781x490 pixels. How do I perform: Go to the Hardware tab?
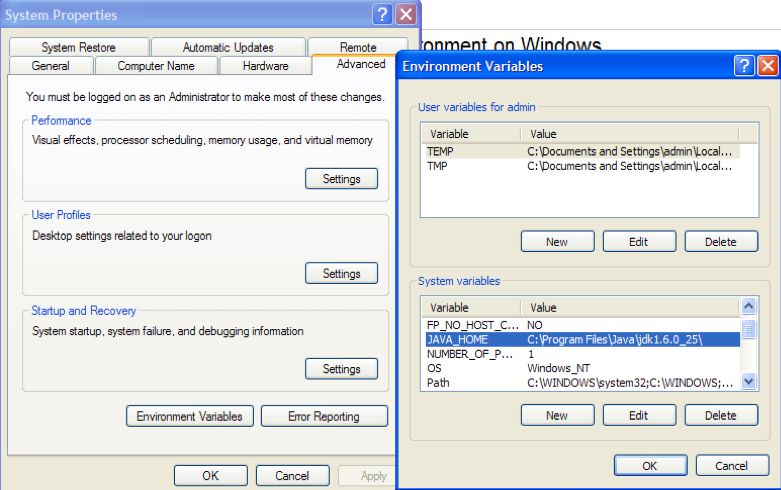(x=265, y=66)
